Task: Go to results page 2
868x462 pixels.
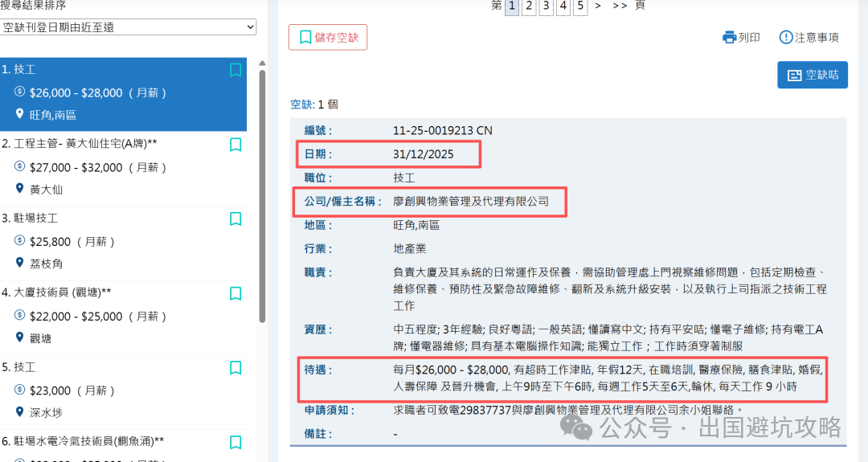Action: (x=529, y=6)
